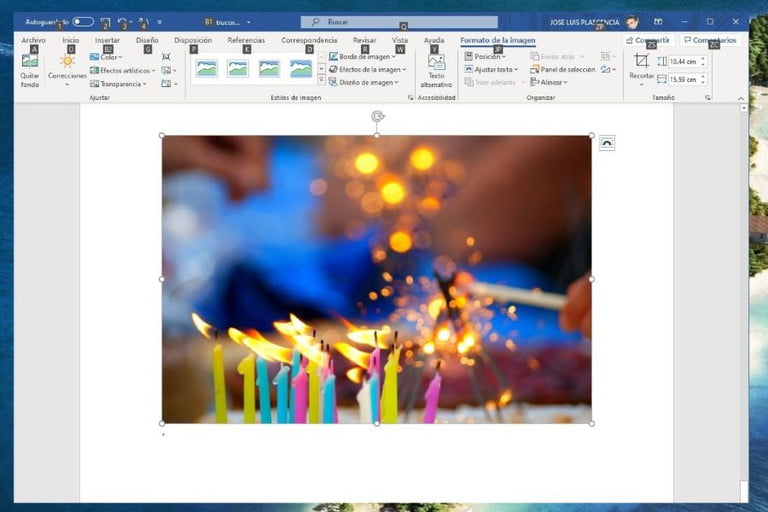Open Panel de selección
The width and height of the screenshot is (768, 512).
563,70
